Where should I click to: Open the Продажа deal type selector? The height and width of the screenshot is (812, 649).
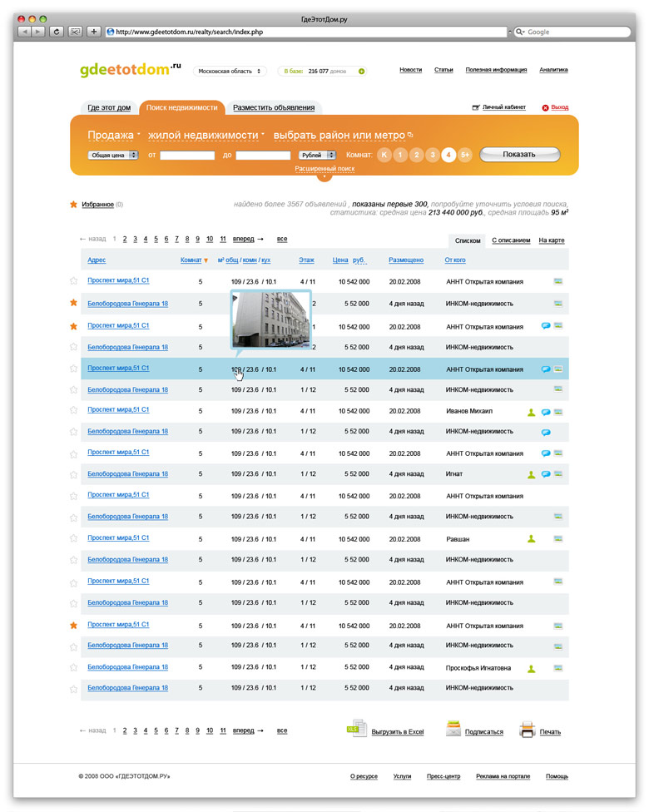pos(113,135)
